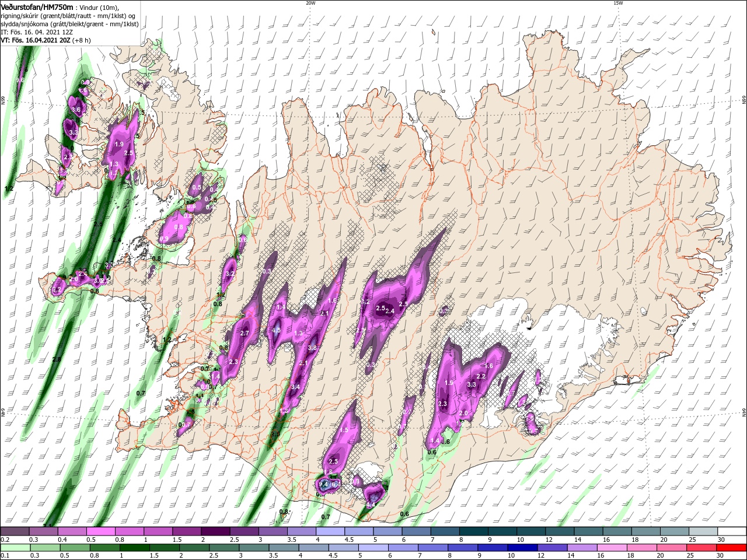The image size is (747, 560).
Task: Pick upper legend lavender swatch labeled 4
Action: click(329, 531)
